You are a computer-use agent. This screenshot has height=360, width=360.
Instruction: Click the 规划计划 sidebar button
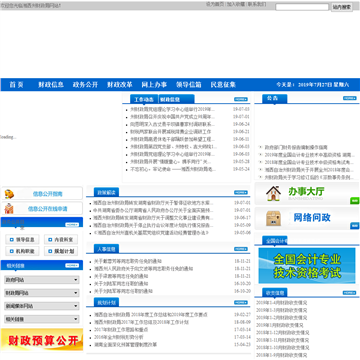(x=61, y=251)
